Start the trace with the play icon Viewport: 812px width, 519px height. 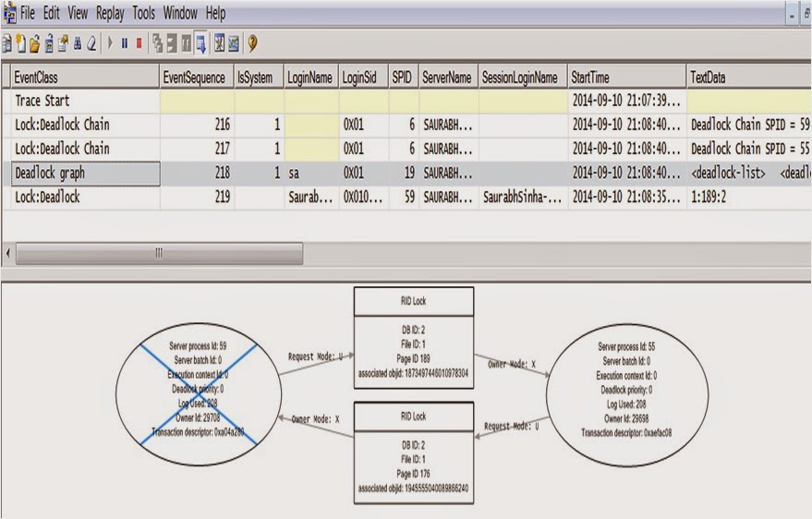[x=110, y=43]
